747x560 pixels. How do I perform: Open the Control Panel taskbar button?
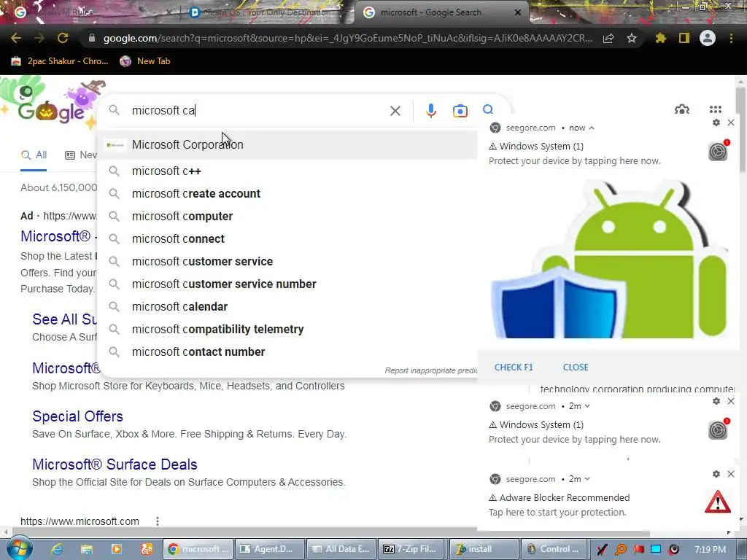554,549
